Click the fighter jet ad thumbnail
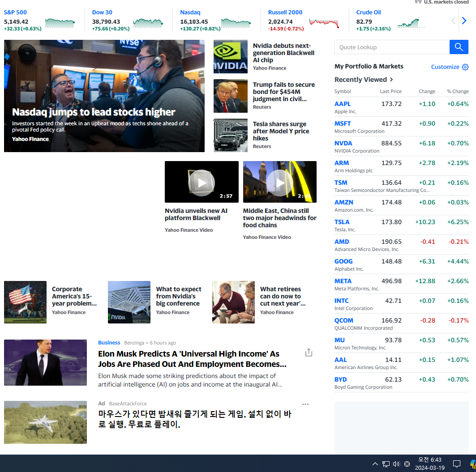This screenshot has height=472, width=476. pos(45,422)
